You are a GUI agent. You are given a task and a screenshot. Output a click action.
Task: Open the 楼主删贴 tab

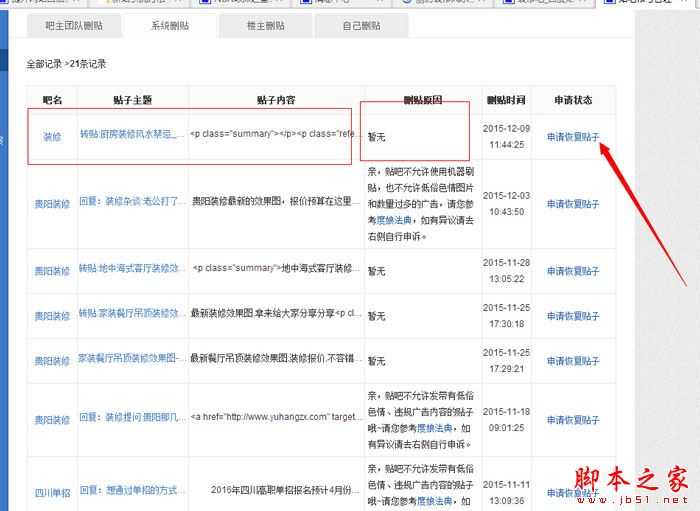264,25
